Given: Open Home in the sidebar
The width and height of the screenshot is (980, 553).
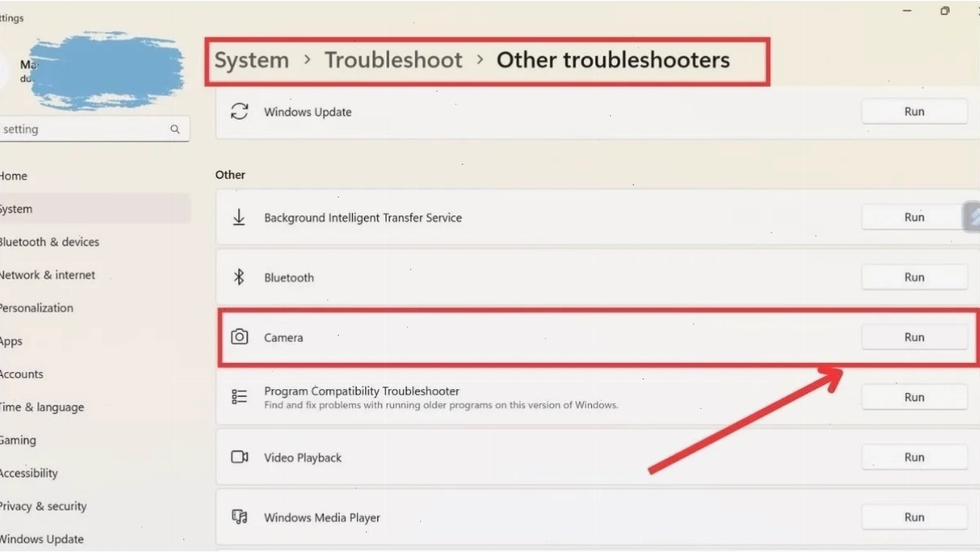Looking at the screenshot, I should [14, 176].
